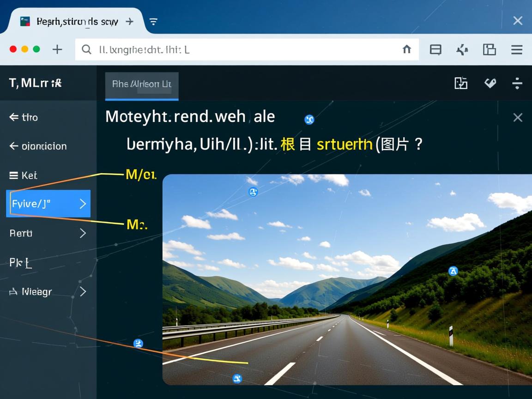The image size is (532, 399).
Task: Click the reader view icon in toolbar
Action: 435,50
